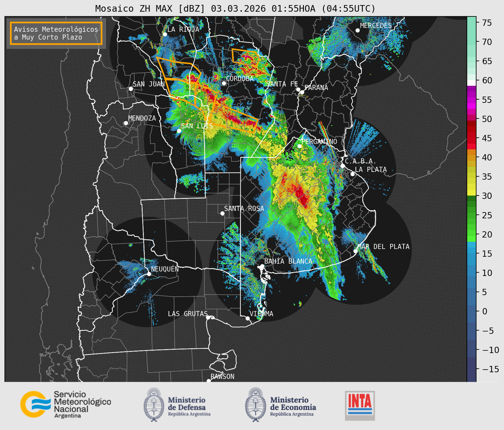Open the red INTA logo
The height and width of the screenshot is (430, 504).
point(360,405)
